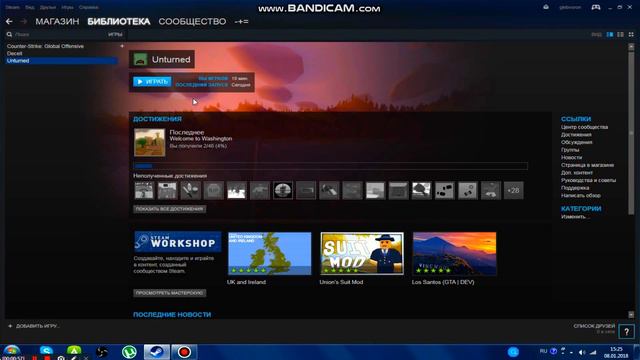Click the achievements progress bar

331,166
